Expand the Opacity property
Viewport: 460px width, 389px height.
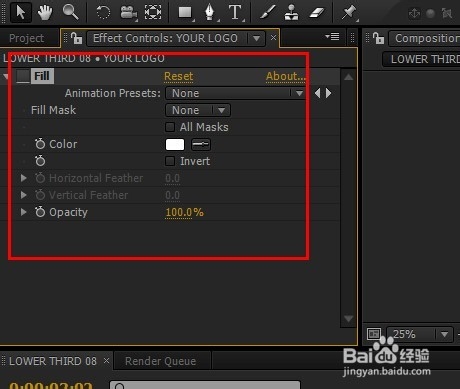tap(23, 212)
